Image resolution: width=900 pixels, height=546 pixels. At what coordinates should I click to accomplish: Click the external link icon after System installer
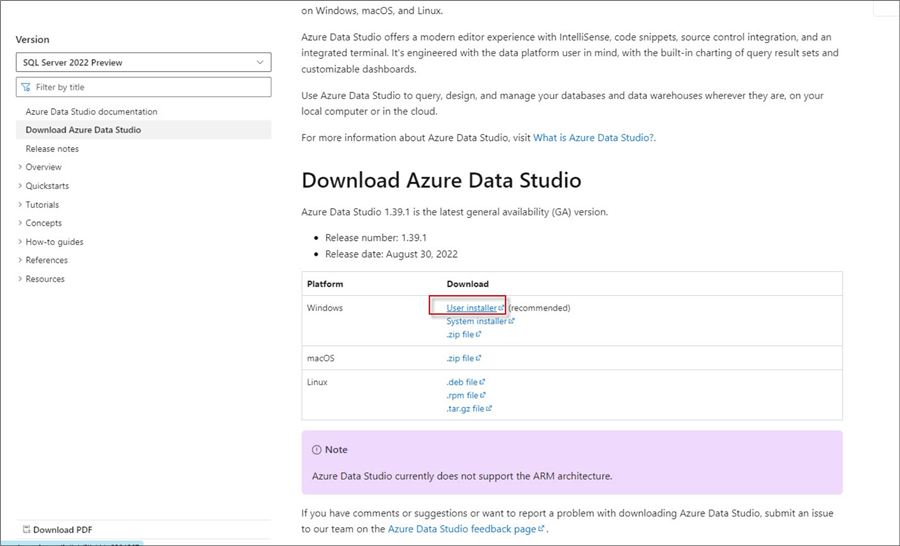coord(511,321)
